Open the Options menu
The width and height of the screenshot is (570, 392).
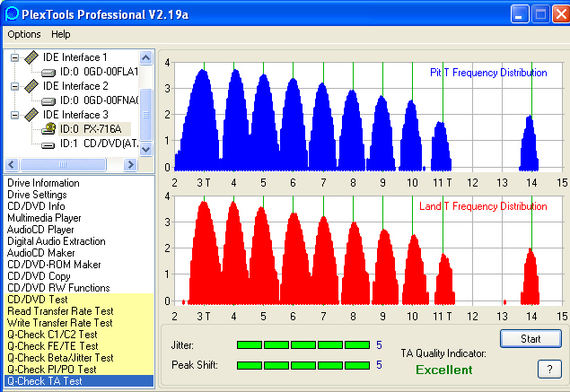pyautogui.click(x=24, y=34)
